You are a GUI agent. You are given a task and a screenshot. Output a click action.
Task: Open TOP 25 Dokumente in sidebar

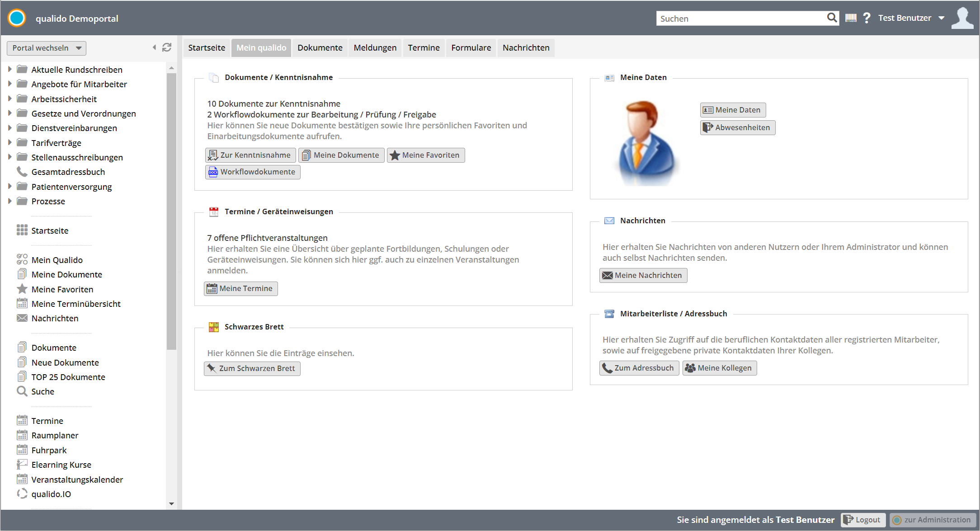coord(68,377)
